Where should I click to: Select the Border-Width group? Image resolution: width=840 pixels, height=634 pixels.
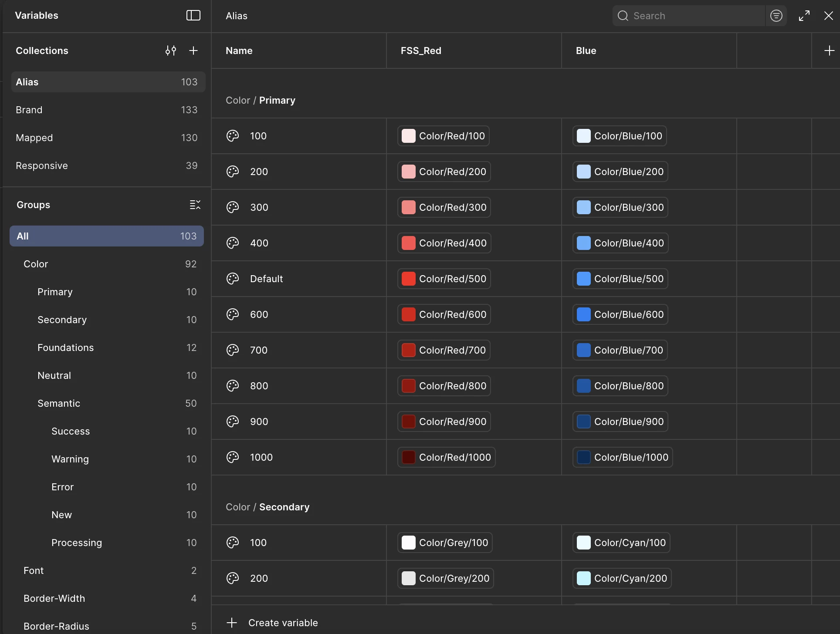pyautogui.click(x=107, y=598)
